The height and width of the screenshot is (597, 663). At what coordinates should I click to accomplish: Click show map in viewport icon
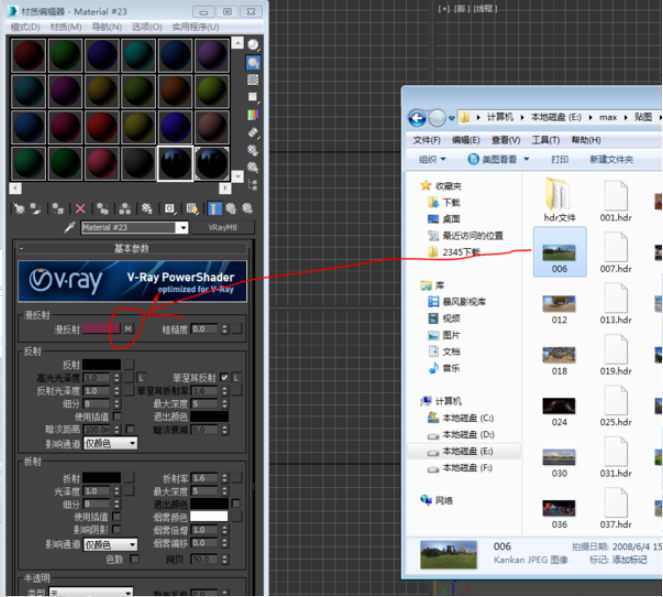pos(192,208)
